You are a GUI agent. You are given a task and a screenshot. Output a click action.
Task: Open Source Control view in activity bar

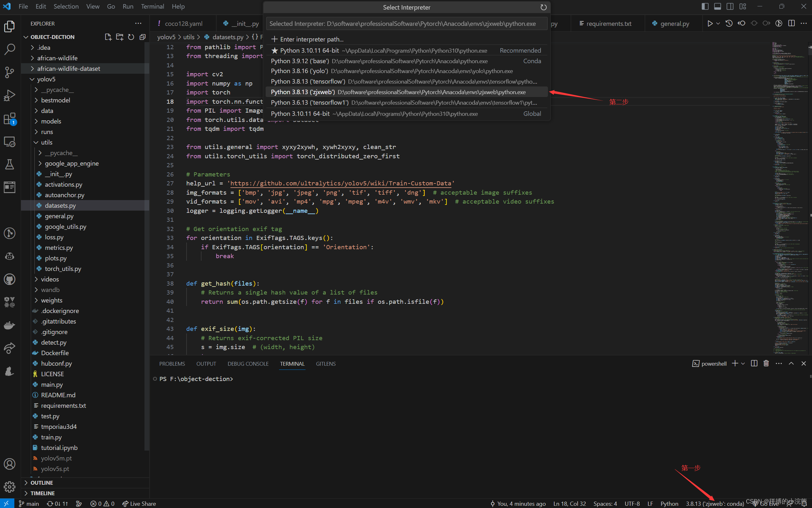pos(9,72)
